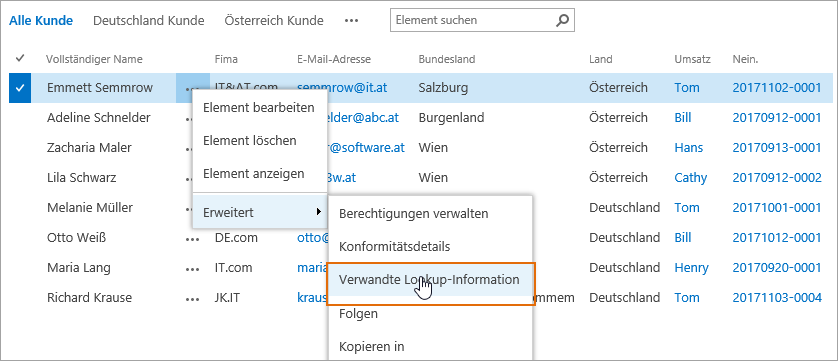Viewport: 838px width, 361px height.
Task: Open link 20170920-0001
Action: 777,267
